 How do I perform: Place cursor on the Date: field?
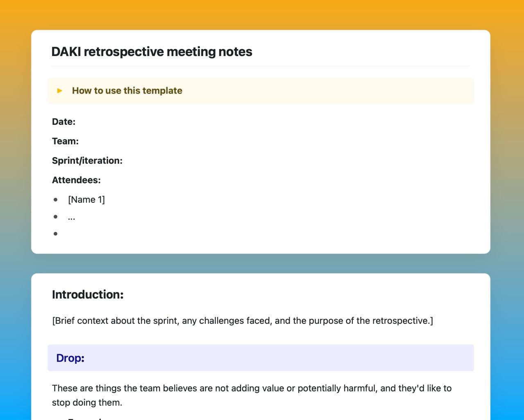(x=64, y=122)
